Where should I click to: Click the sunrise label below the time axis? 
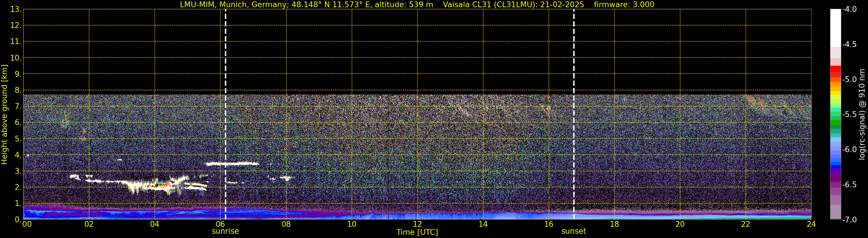[225, 231]
